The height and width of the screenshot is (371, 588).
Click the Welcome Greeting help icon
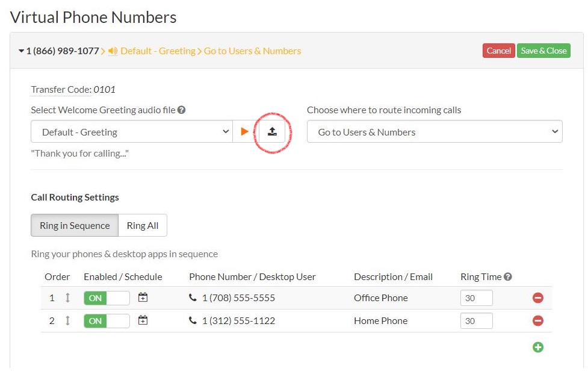pyautogui.click(x=181, y=110)
